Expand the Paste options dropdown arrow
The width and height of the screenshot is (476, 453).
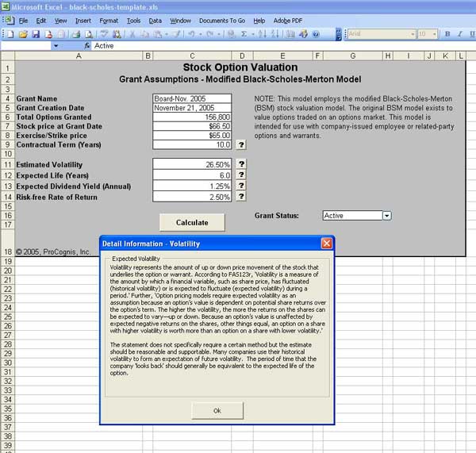click(x=167, y=34)
